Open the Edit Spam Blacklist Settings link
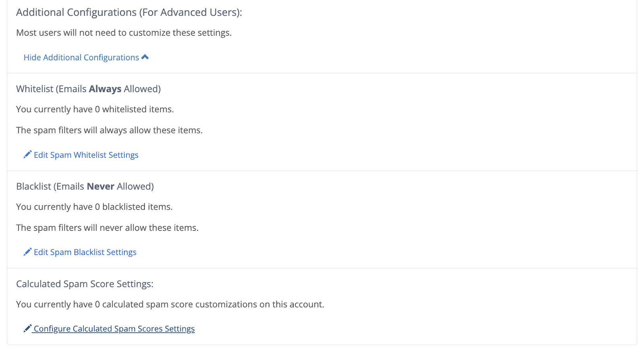Screen dimensions: 644x354 point(85,252)
